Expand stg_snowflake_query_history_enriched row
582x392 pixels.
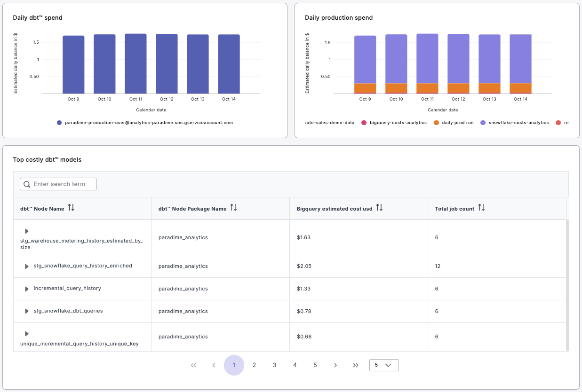click(x=27, y=267)
